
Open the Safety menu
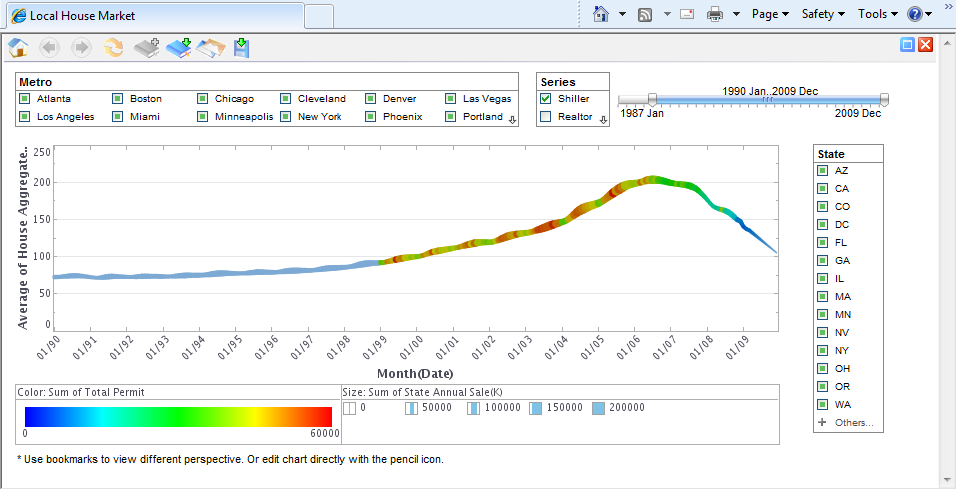822,14
